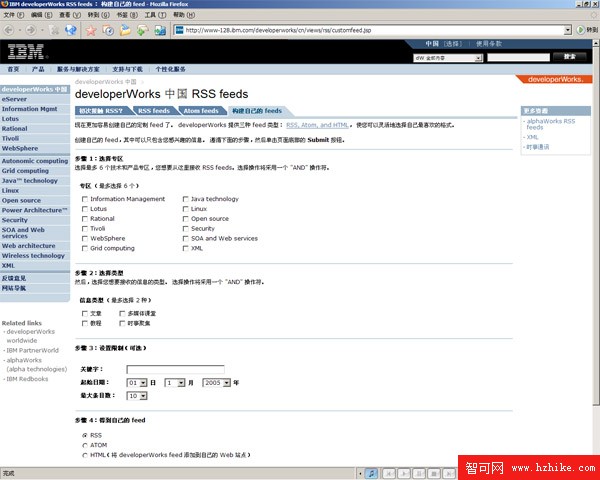The height and width of the screenshot is (480, 600).
Task: Open the 文件 (F) menu
Action: [14, 15]
